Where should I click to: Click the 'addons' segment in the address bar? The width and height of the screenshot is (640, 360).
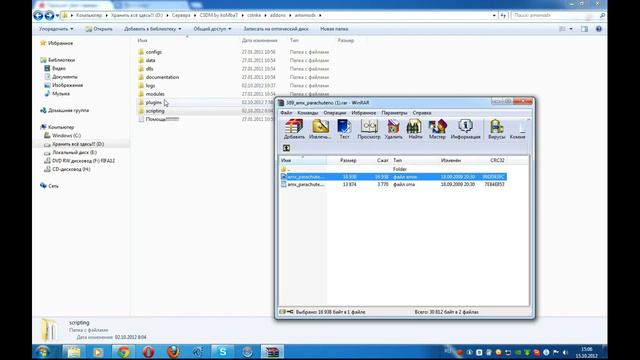pyautogui.click(x=278, y=16)
